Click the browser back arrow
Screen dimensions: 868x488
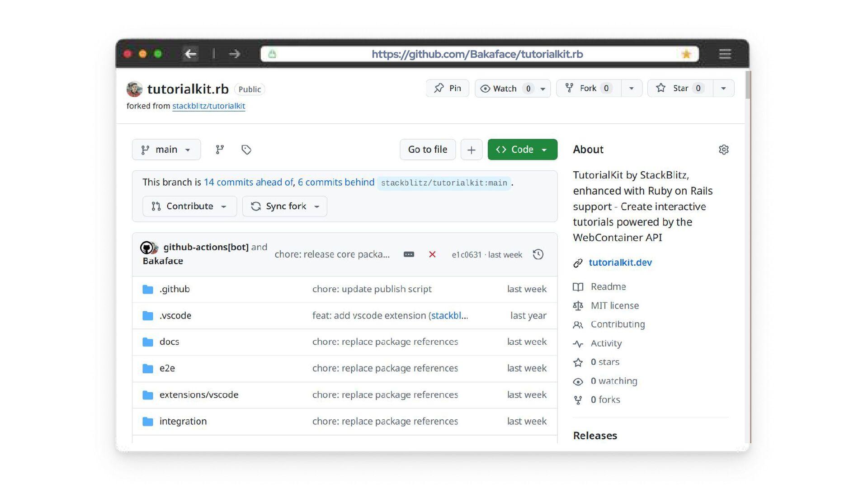point(191,54)
